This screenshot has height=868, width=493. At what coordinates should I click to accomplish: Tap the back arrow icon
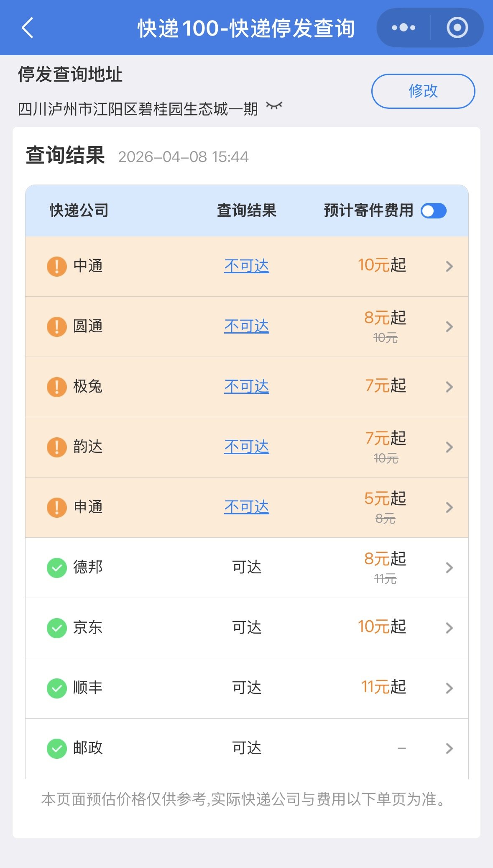point(28,28)
